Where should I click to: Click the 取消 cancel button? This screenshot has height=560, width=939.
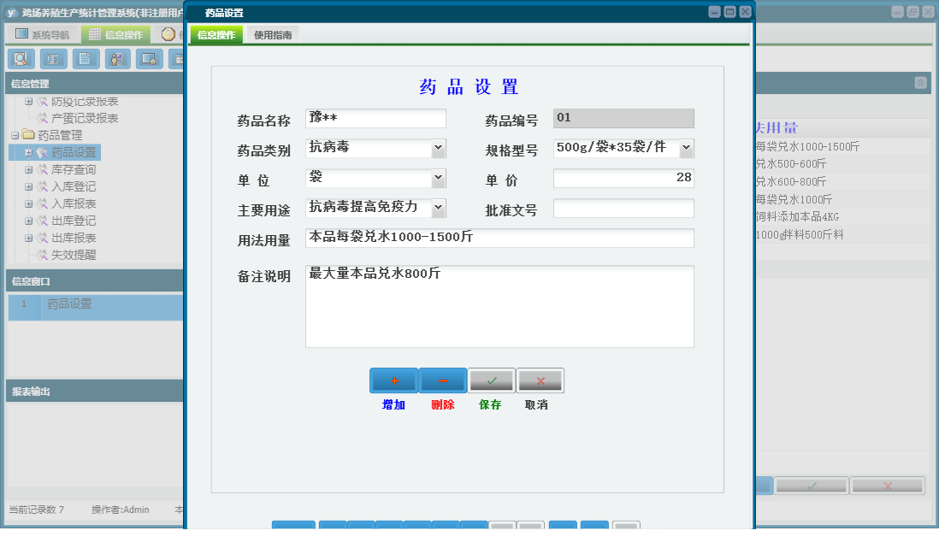click(x=540, y=380)
